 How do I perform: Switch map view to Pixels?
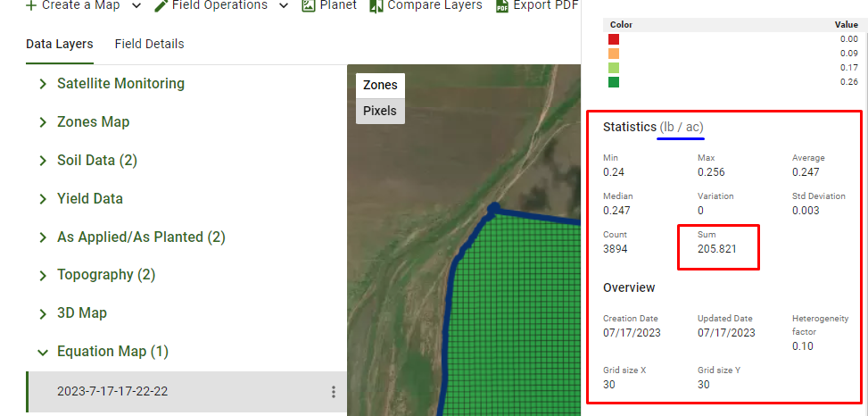coord(380,112)
